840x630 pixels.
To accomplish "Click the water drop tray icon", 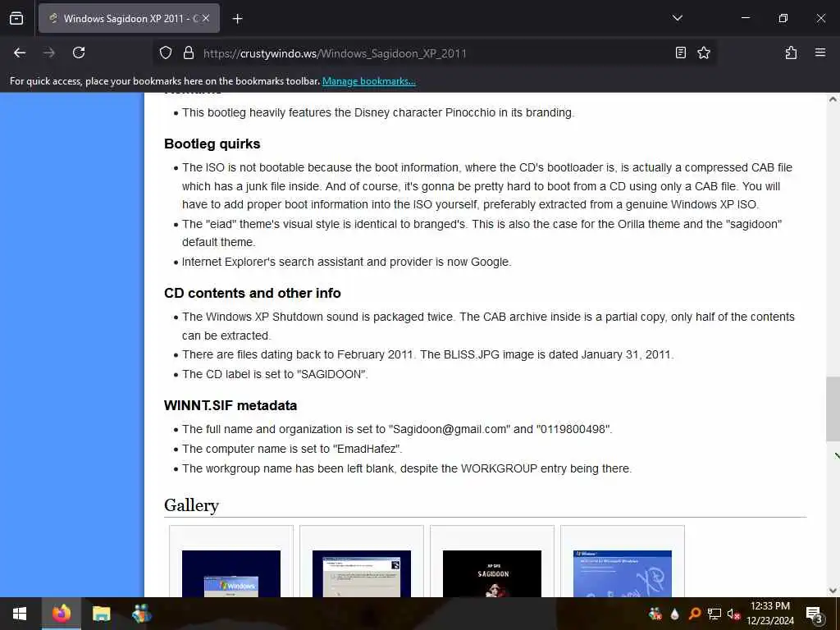I will pos(674,614).
